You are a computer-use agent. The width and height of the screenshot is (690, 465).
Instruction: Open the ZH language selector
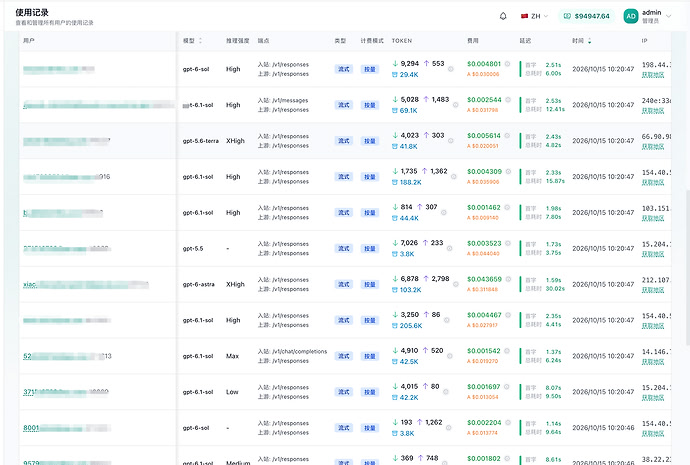[x=534, y=16]
